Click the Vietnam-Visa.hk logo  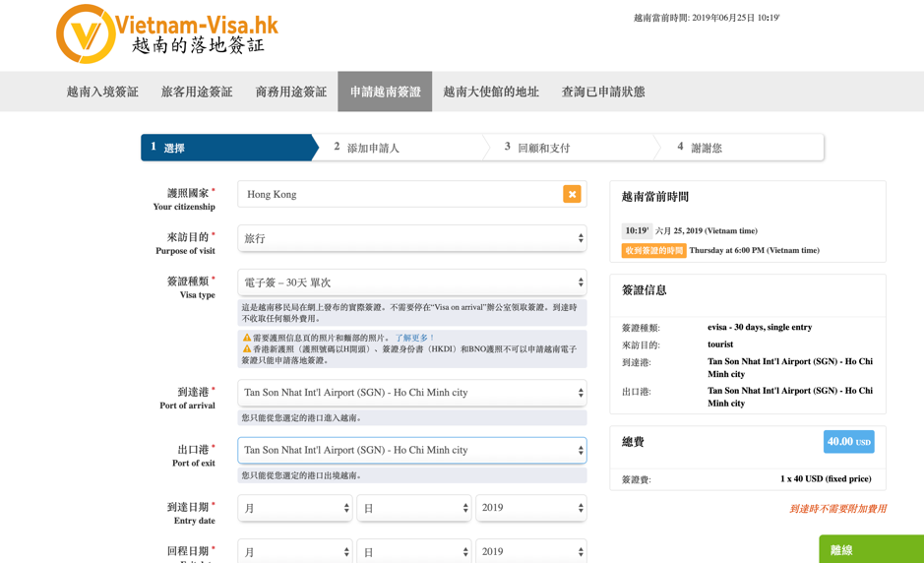(167, 33)
